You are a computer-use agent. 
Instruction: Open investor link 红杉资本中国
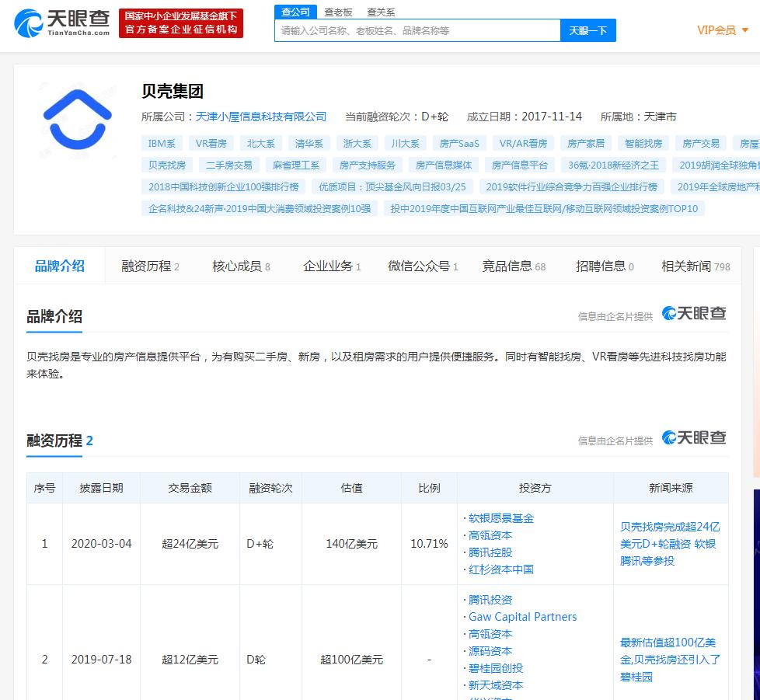click(501, 569)
